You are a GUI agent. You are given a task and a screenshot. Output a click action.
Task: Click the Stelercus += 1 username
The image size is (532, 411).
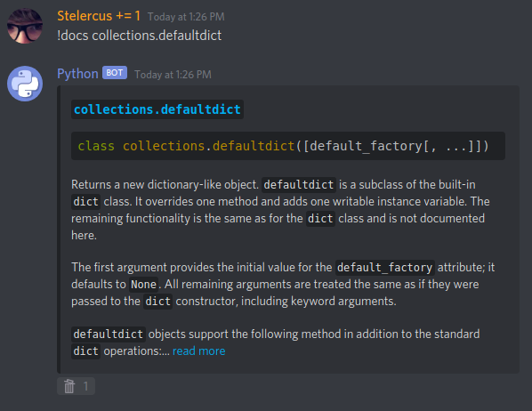(99, 16)
